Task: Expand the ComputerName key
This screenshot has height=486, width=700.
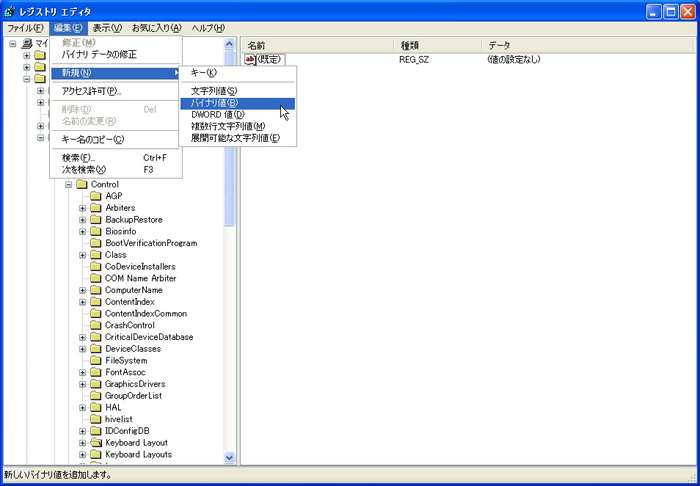Action: (x=83, y=290)
